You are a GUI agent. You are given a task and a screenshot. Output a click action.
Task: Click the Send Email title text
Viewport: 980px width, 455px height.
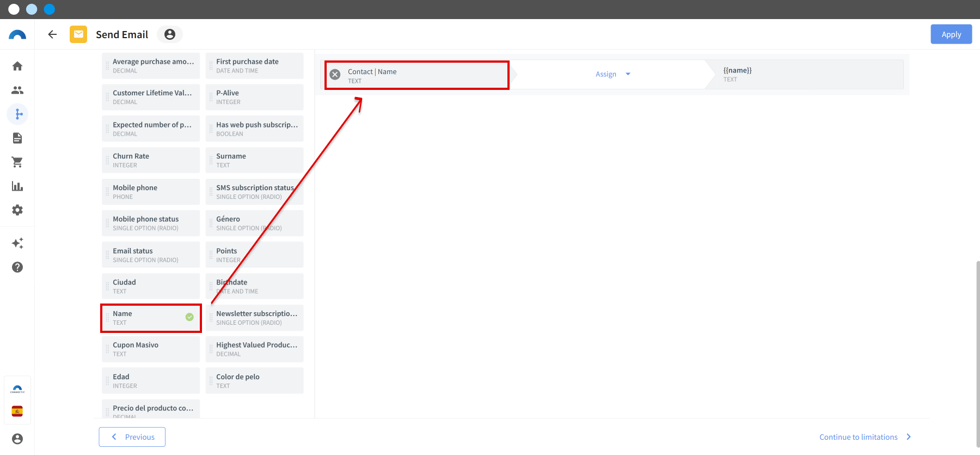click(122, 34)
